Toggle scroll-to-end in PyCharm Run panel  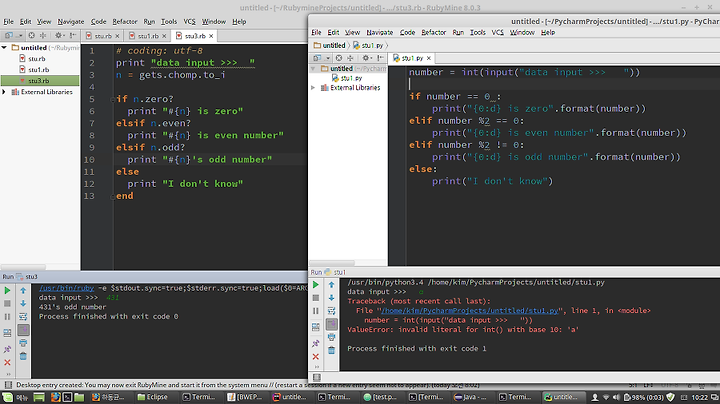[332, 324]
